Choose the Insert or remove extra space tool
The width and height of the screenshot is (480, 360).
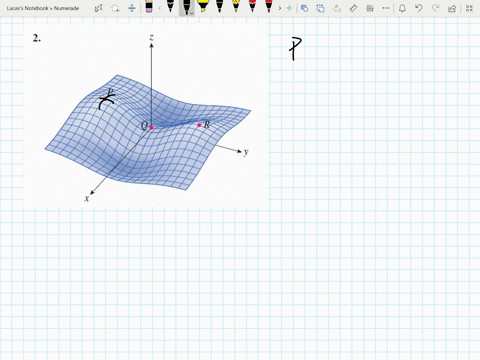tap(132, 8)
